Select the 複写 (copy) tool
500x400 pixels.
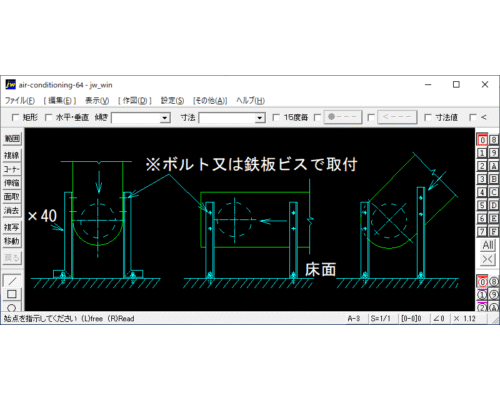click(12, 227)
